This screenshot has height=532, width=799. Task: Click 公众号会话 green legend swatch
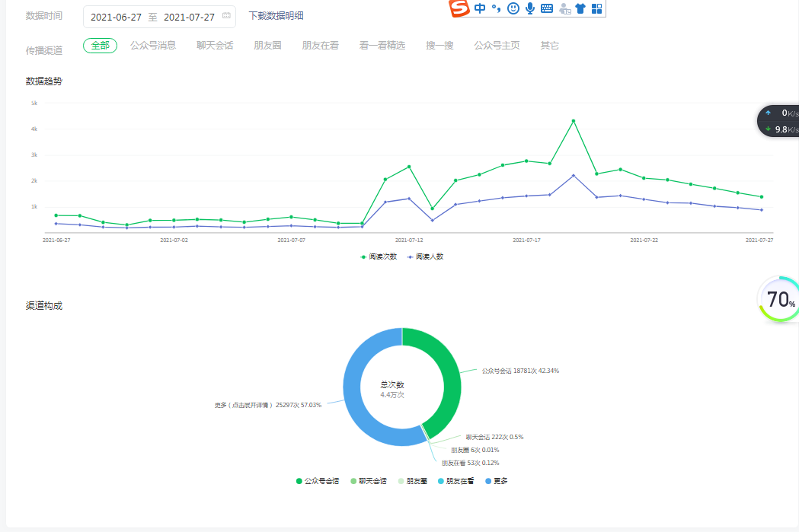point(299,481)
